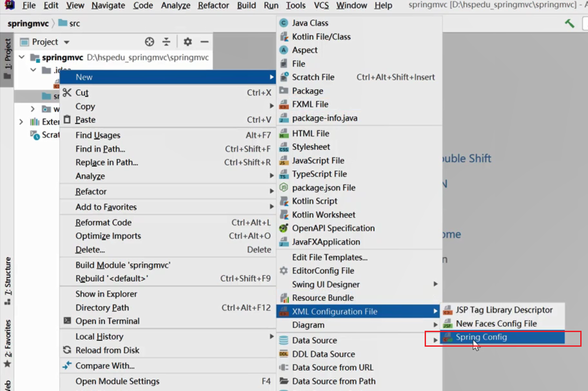Expand the Diagram submenu arrow

[435, 325]
